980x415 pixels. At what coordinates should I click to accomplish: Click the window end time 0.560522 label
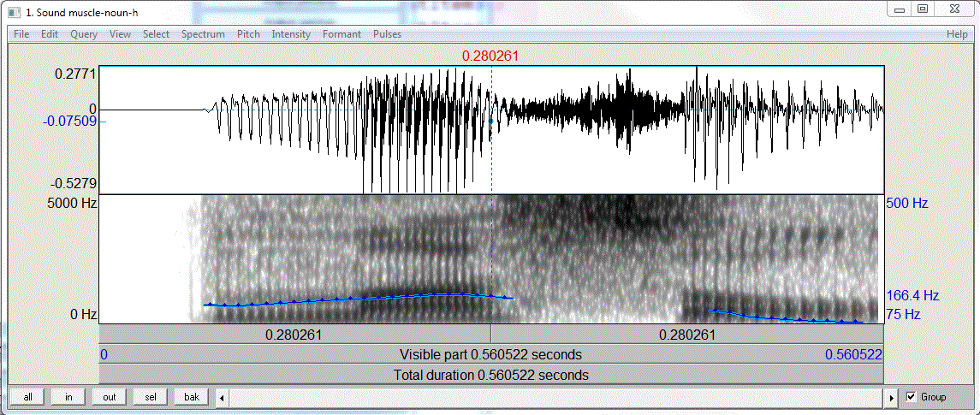pyautogui.click(x=853, y=355)
